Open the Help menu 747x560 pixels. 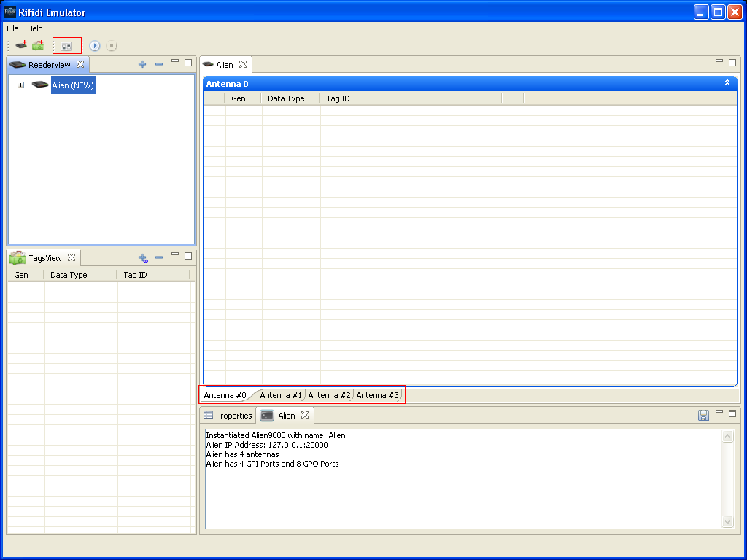point(35,28)
